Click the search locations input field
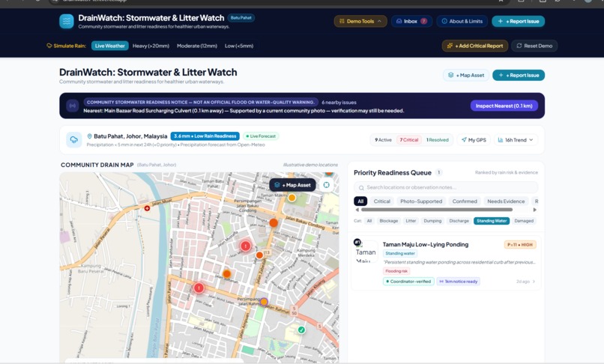The width and height of the screenshot is (604, 364). click(446, 187)
